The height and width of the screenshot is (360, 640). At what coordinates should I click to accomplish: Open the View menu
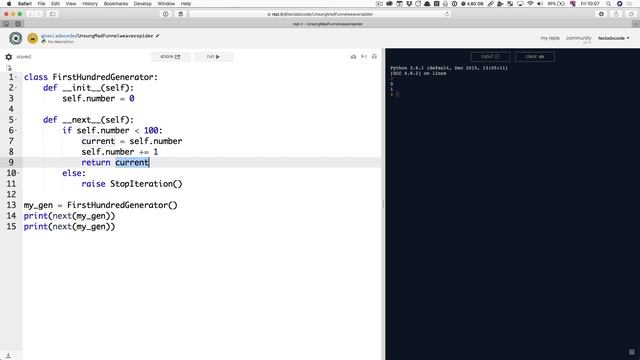(71, 4)
